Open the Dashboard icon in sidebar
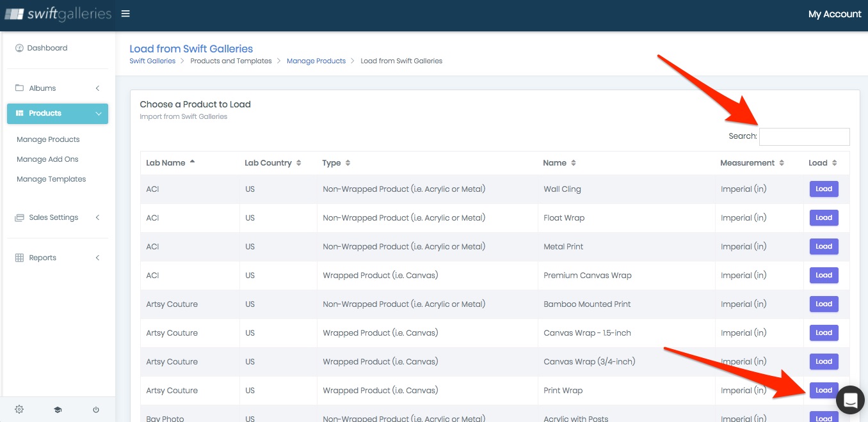The image size is (868, 422). click(19, 48)
